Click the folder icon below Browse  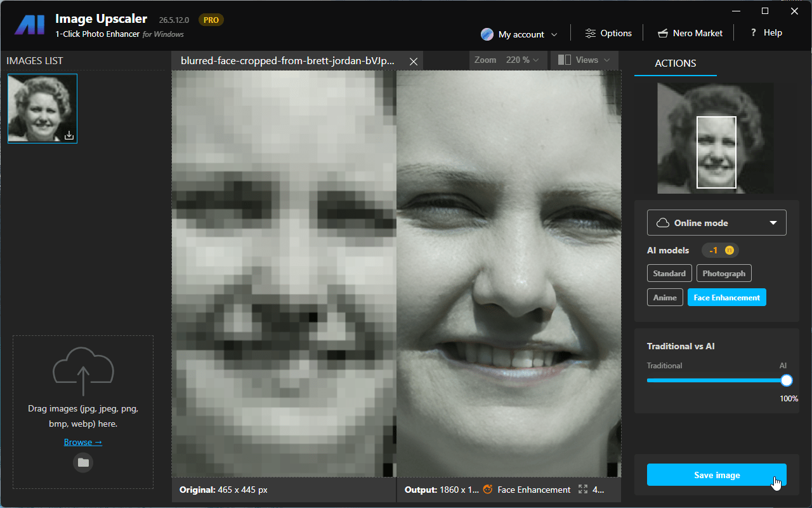click(x=83, y=462)
